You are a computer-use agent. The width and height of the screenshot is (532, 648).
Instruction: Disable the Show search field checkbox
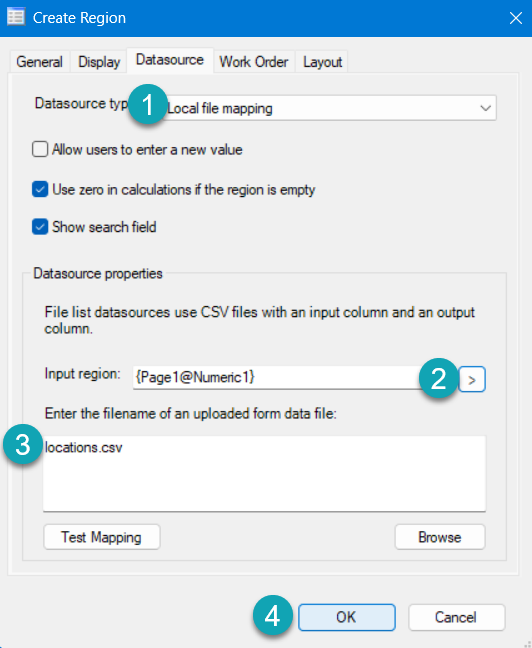[40, 227]
